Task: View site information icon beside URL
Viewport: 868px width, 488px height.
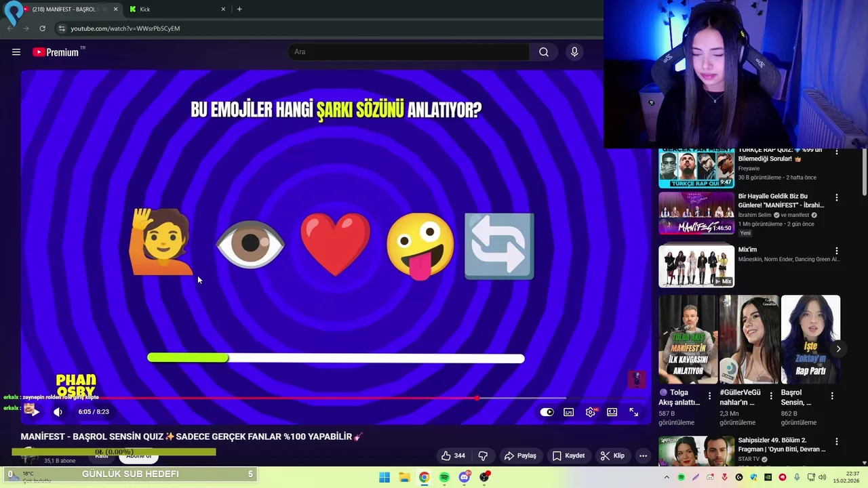Action: tap(62, 28)
